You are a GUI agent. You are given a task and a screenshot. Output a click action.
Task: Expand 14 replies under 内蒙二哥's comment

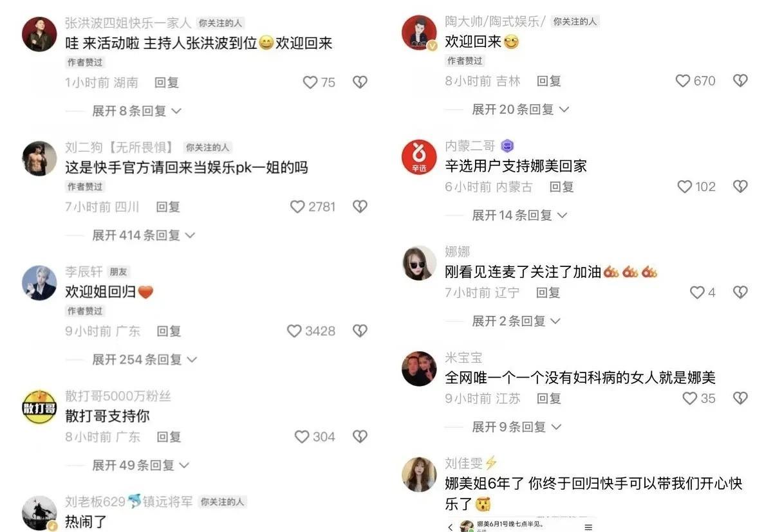click(x=519, y=215)
